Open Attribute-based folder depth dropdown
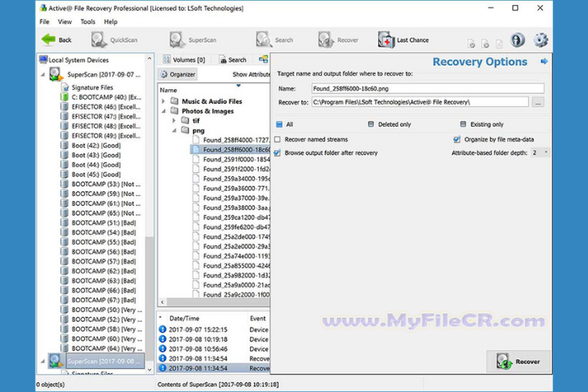This screenshot has width=588, height=392. 541,153
